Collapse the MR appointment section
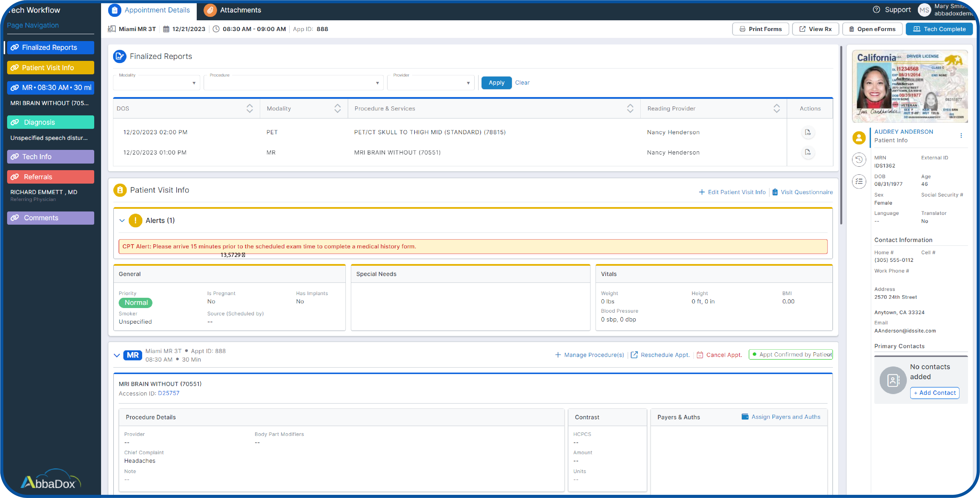The image size is (980, 498). tap(117, 355)
